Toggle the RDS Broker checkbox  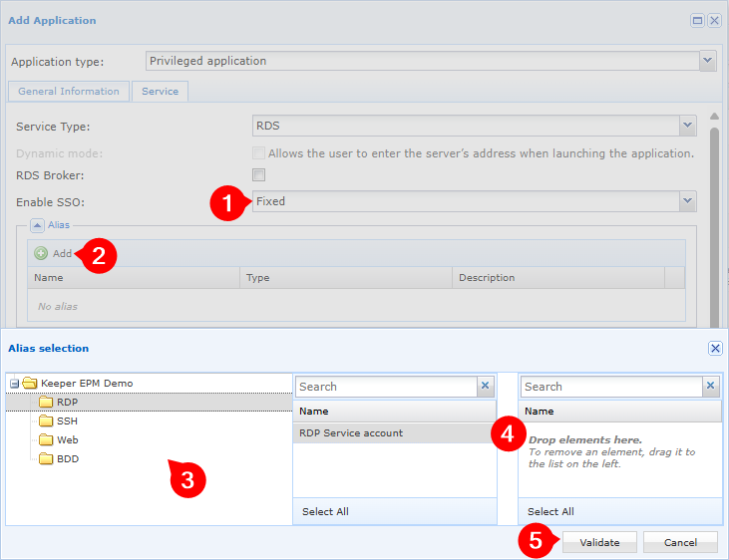tap(259, 175)
